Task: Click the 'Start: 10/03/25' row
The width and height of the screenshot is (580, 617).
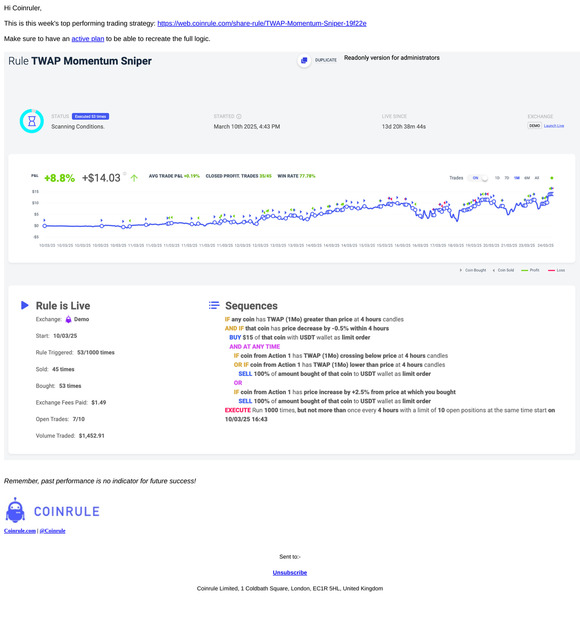Action: 56,336
